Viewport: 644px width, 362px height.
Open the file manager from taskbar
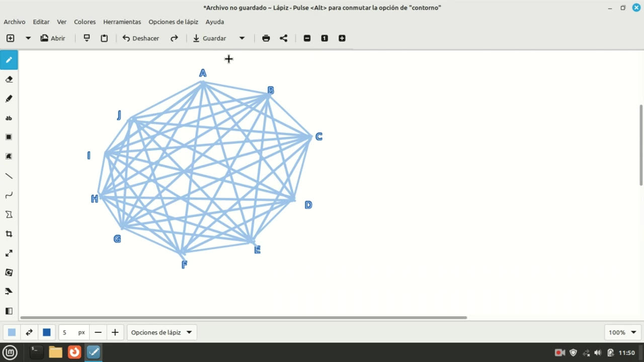click(x=55, y=352)
